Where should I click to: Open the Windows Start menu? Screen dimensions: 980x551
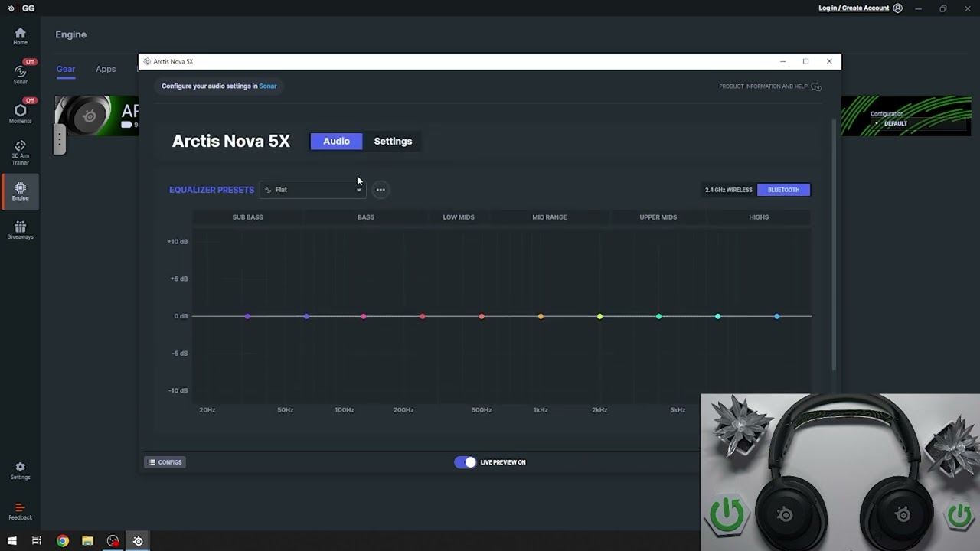point(11,541)
